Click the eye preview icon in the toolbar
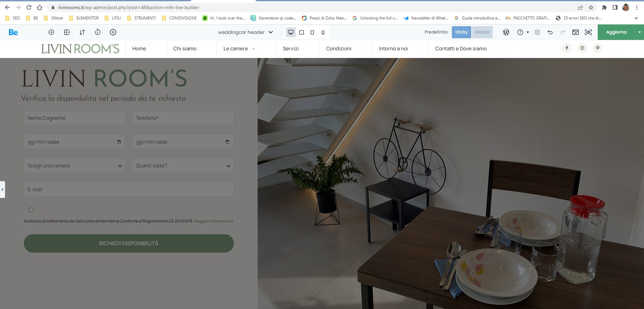This screenshot has height=309, width=644. point(588,32)
